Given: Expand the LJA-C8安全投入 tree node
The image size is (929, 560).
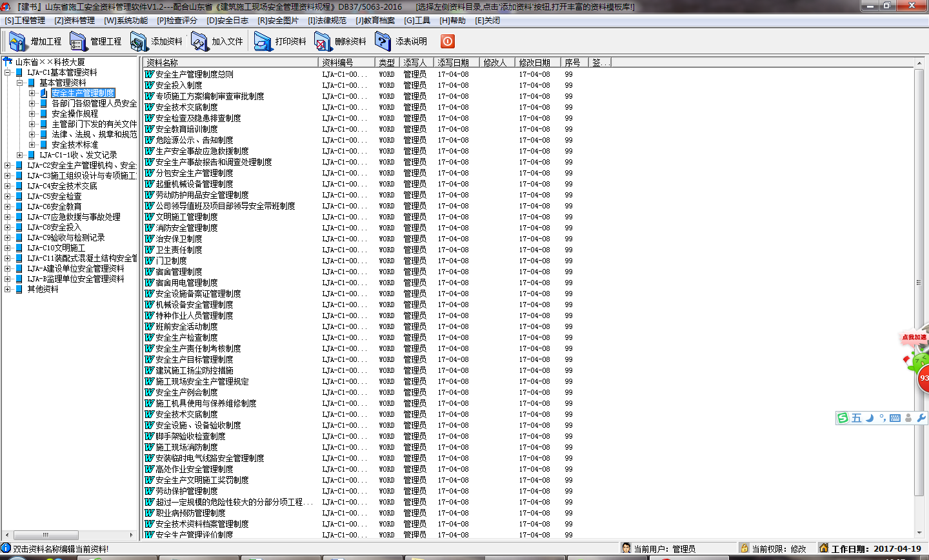Looking at the screenshot, I should 8,228.
